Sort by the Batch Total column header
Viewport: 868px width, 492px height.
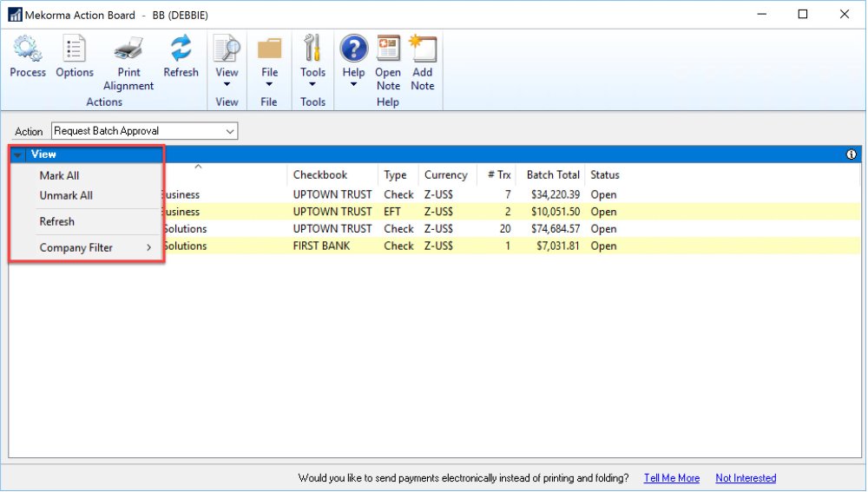[x=551, y=175]
